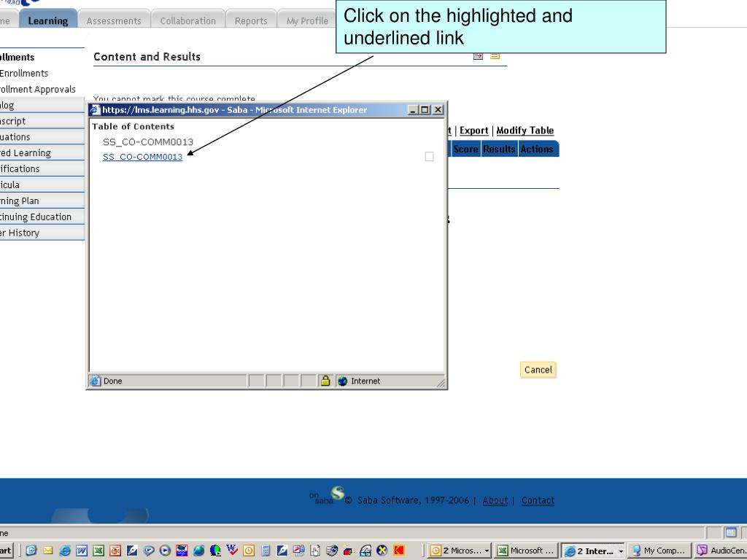Click the Score column header
747x560 pixels.
[465, 149]
